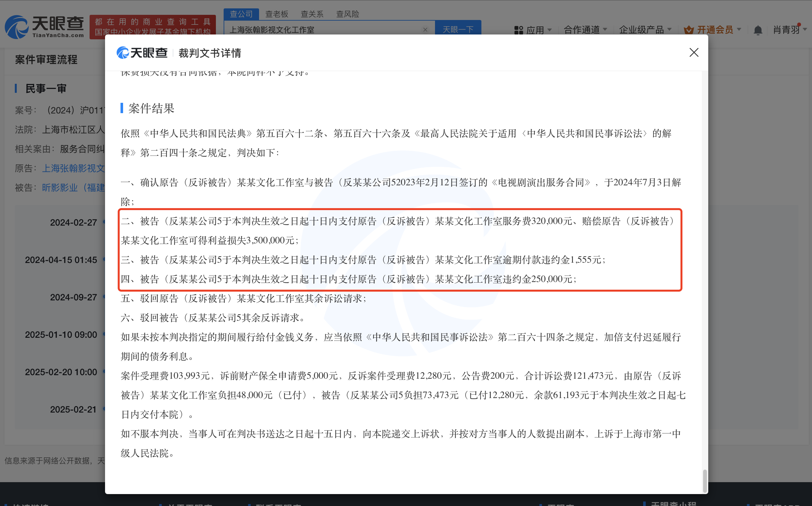Screen dimensions: 812x506
Task: Expand the 合作通道 dropdown
Action: pyautogui.click(x=585, y=30)
